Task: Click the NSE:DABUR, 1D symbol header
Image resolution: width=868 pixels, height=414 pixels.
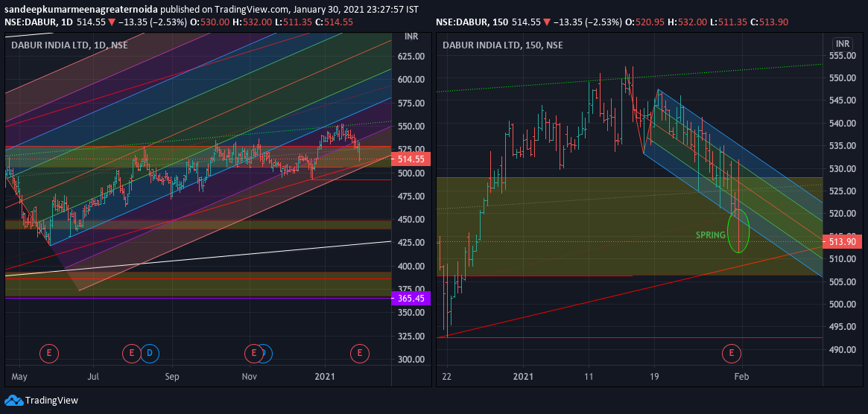Action: 38,22
